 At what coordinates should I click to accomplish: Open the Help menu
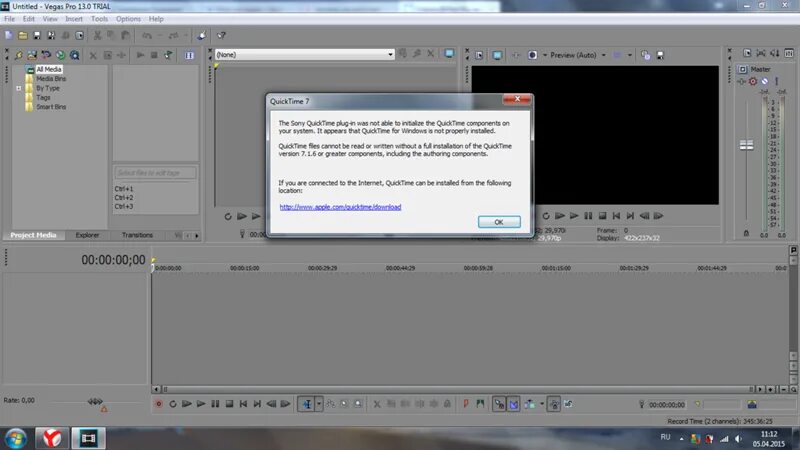(156, 19)
